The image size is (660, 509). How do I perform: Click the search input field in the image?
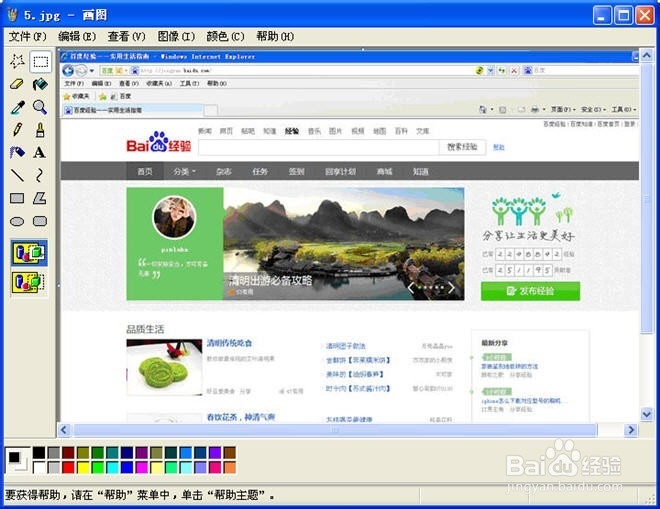319,147
